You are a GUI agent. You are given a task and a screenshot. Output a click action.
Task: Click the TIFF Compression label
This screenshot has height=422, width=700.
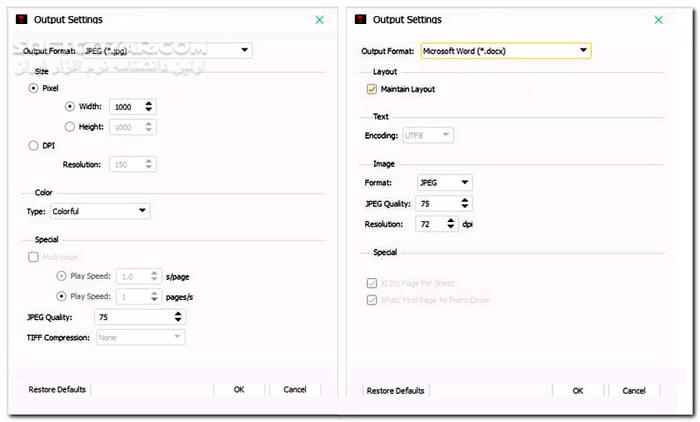click(x=58, y=338)
